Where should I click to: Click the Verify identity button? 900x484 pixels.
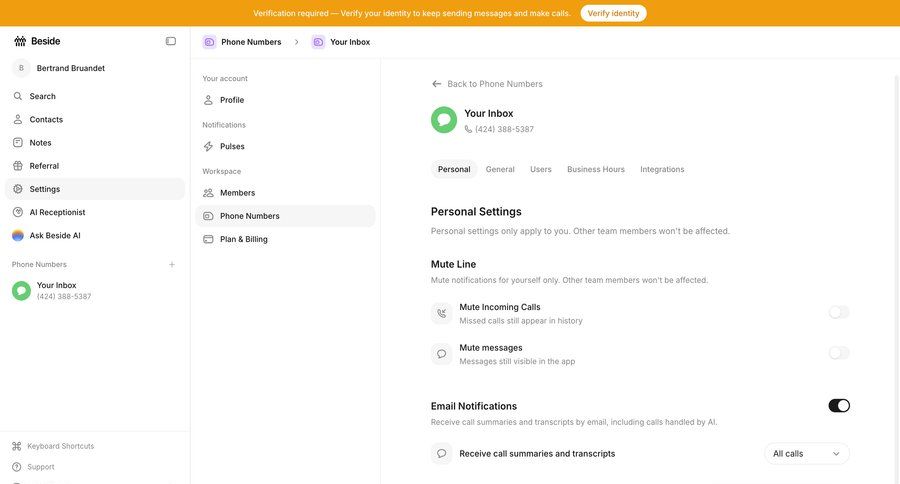coord(613,13)
